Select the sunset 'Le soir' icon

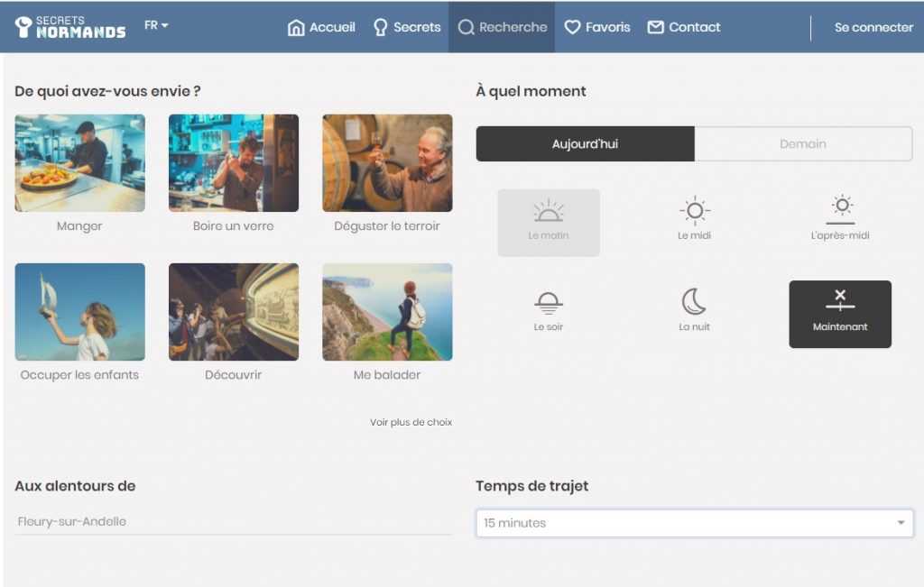pyautogui.click(x=549, y=303)
